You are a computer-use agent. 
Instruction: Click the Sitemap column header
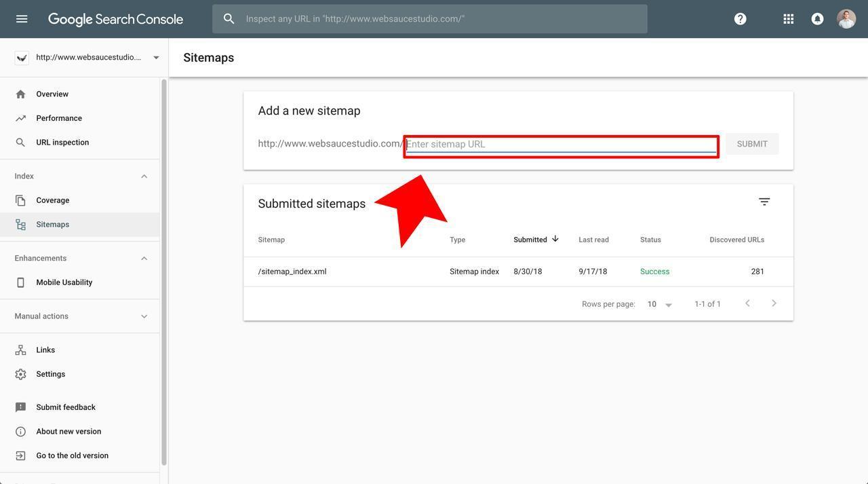pos(271,240)
